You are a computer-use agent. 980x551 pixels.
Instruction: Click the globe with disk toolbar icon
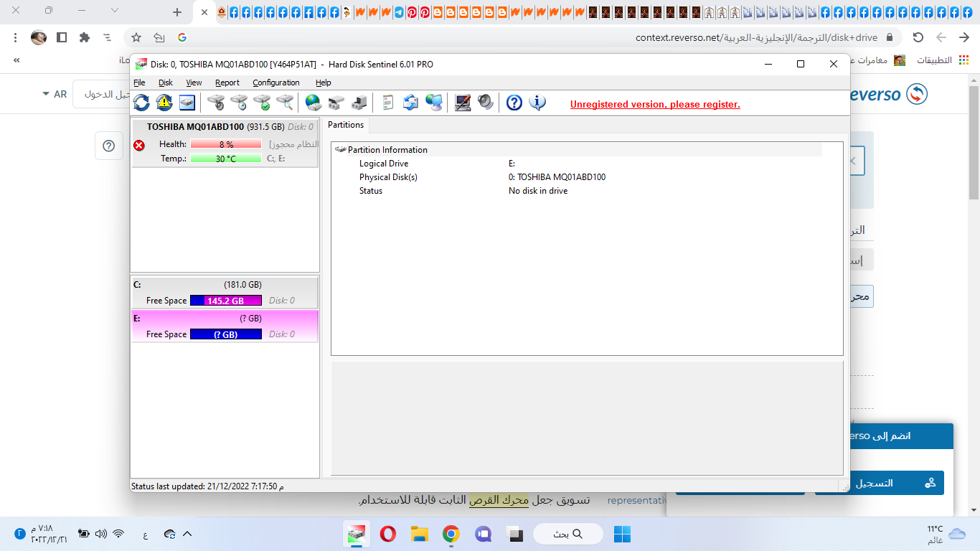pyautogui.click(x=314, y=103)
